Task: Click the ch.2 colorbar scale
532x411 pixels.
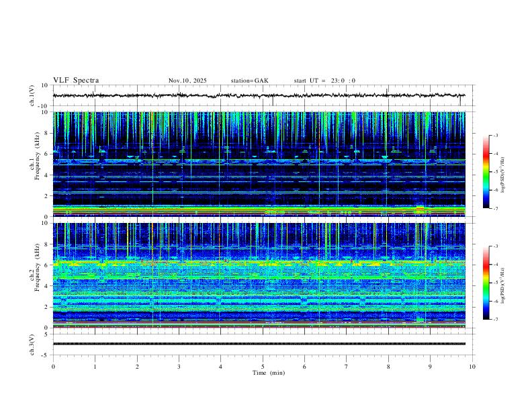Action: pos(486,283)
